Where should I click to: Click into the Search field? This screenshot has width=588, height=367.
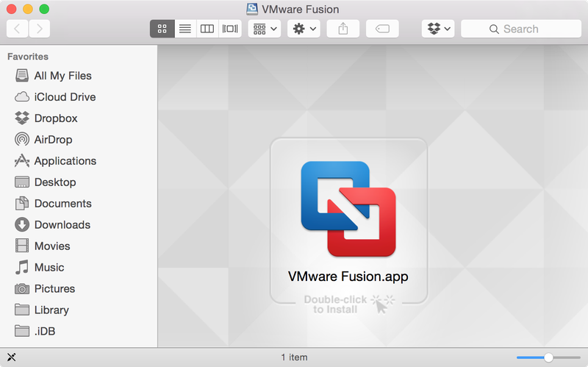(x=521, y=29)
